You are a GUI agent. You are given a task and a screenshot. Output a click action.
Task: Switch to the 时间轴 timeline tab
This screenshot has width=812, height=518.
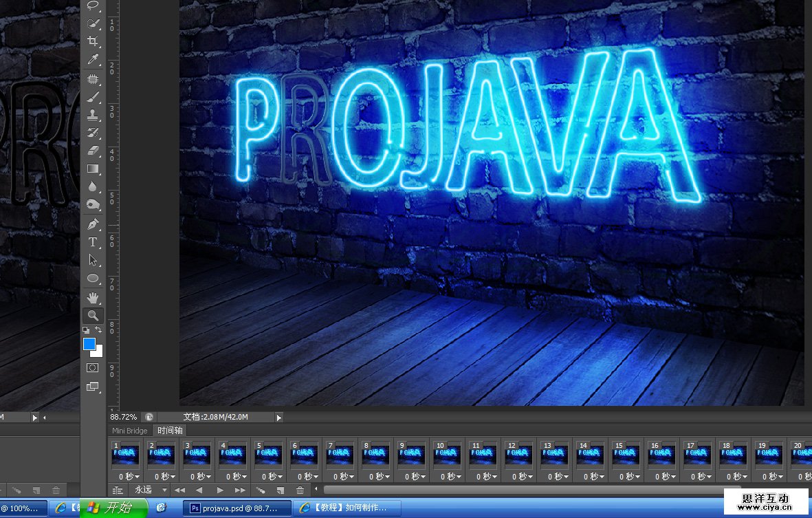point(170,431)
